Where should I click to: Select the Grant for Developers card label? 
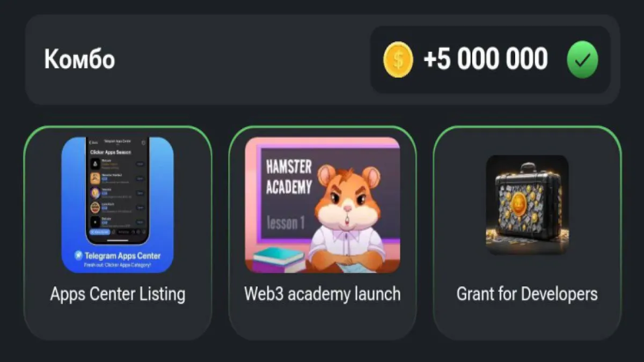(x=527, y=294)
